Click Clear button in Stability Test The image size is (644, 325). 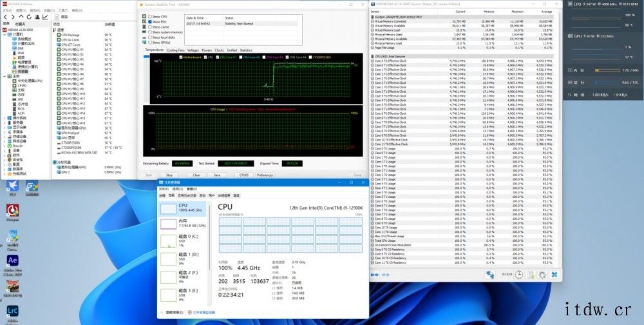[196, 175]
